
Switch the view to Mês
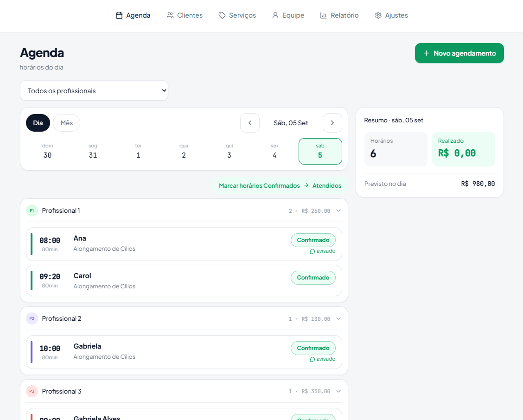[66, 123]
